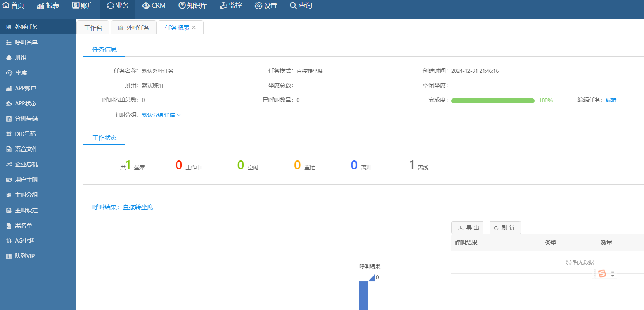Click the 编辑 task edit link
644x310 pixels.
611,100
